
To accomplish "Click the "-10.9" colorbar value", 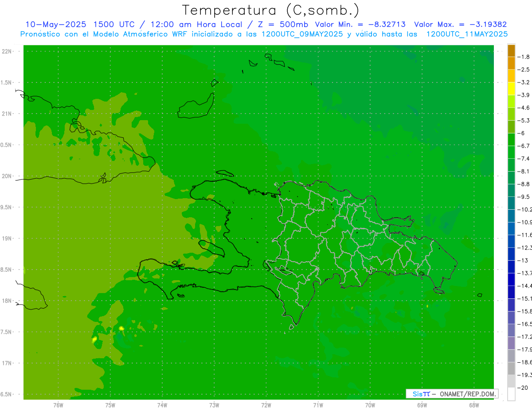I will [x=525, y=222].
